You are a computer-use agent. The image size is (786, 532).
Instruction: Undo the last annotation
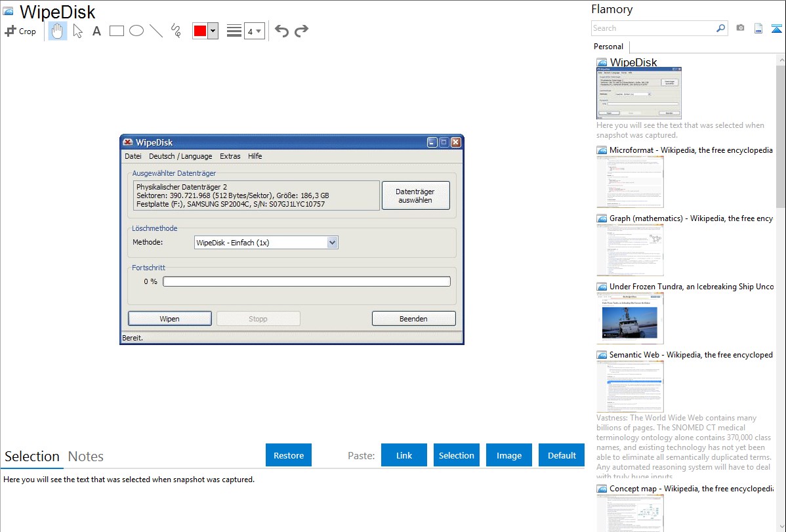point(281,31)
